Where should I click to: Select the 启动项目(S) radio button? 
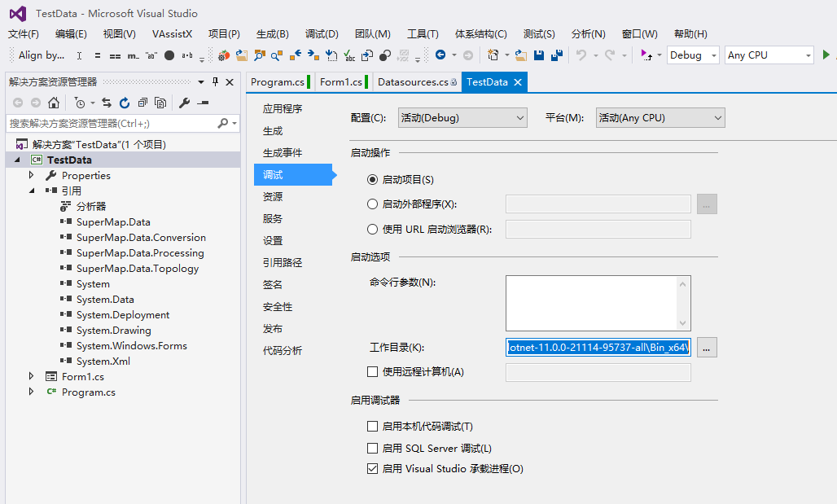pos(373,179)
